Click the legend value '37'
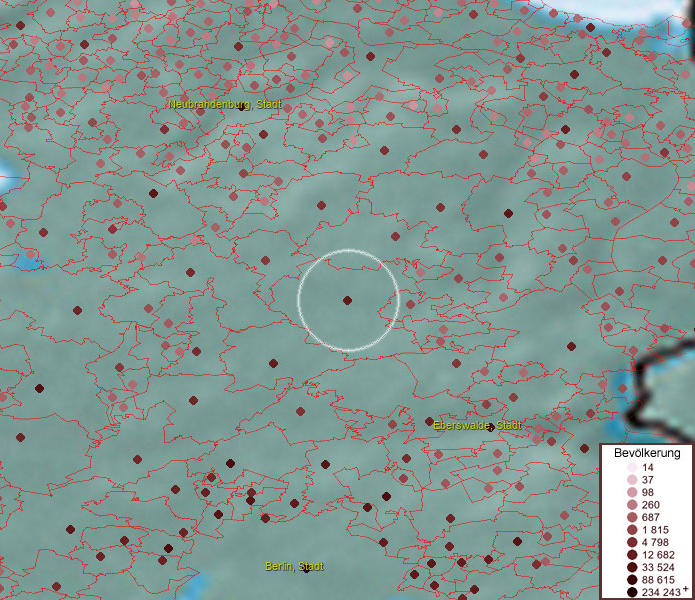The image size is (695, 600). click(648, 480)
